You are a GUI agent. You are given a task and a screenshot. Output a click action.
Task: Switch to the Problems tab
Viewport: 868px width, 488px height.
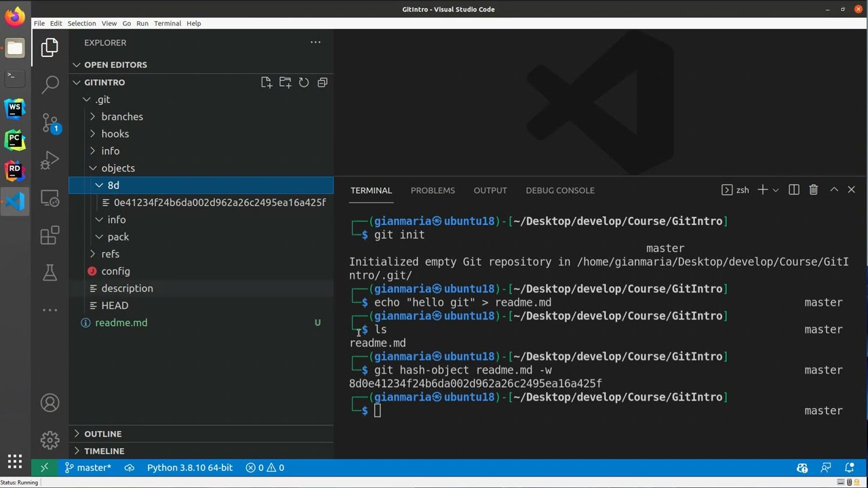(433, 190)
